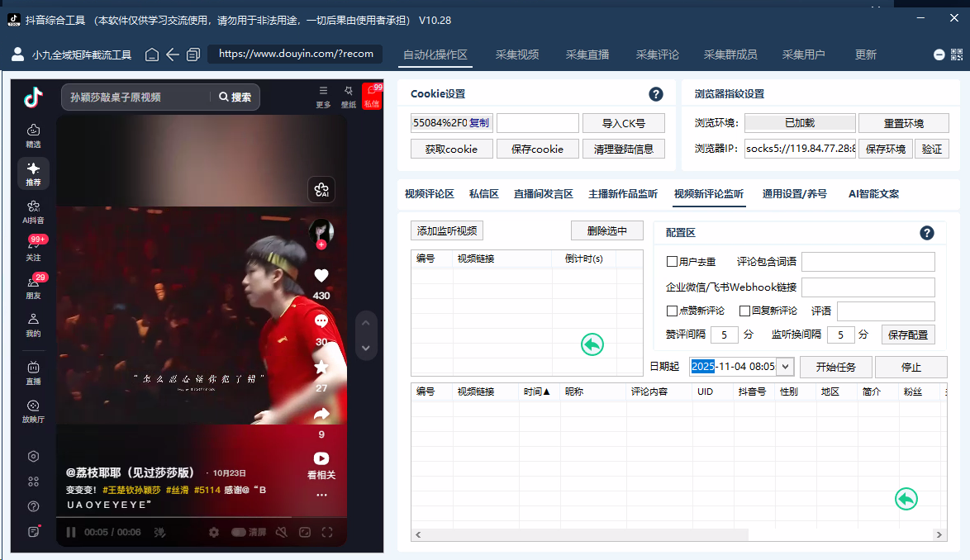
Task: Open the 日期起 date dropdown arrow
Action: (785, 367)
